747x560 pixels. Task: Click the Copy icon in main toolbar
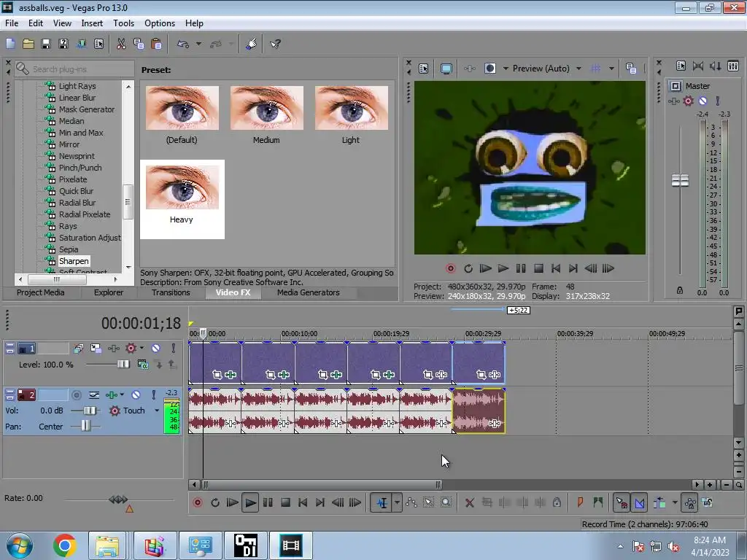pyautogui.click(x=139, y=44)
